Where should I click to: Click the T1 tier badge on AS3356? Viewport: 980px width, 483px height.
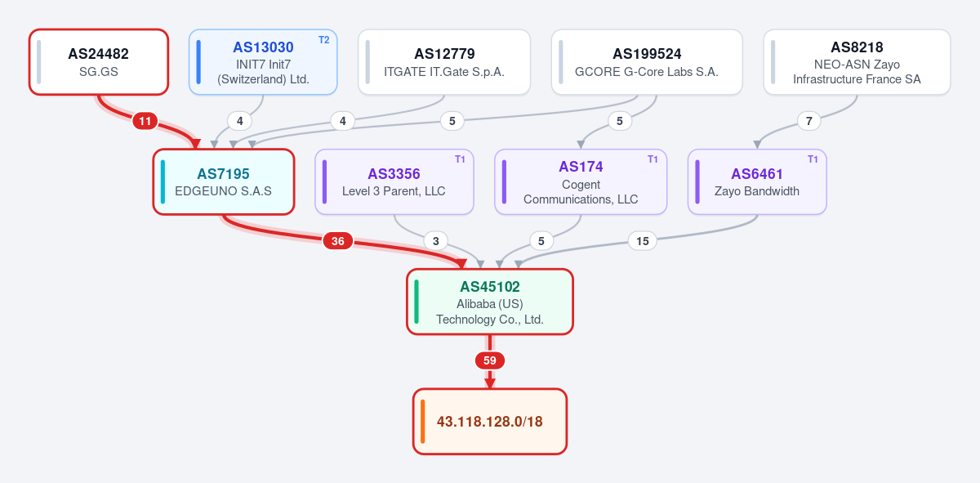pos(461,159)
